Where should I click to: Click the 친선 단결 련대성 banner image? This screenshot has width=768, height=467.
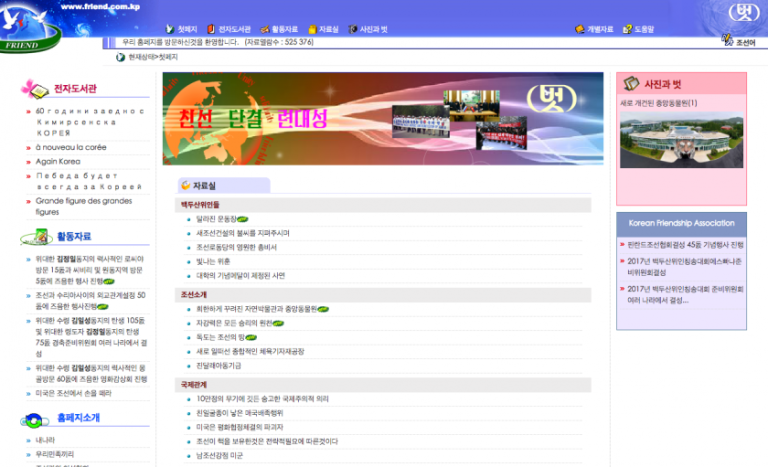pos(383,119)
